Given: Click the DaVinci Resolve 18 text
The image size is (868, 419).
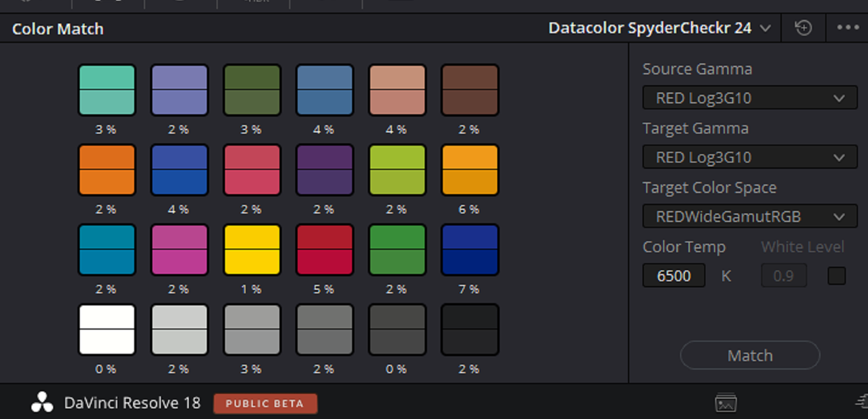Looking at the screenshot, I should tap(132, 403).
